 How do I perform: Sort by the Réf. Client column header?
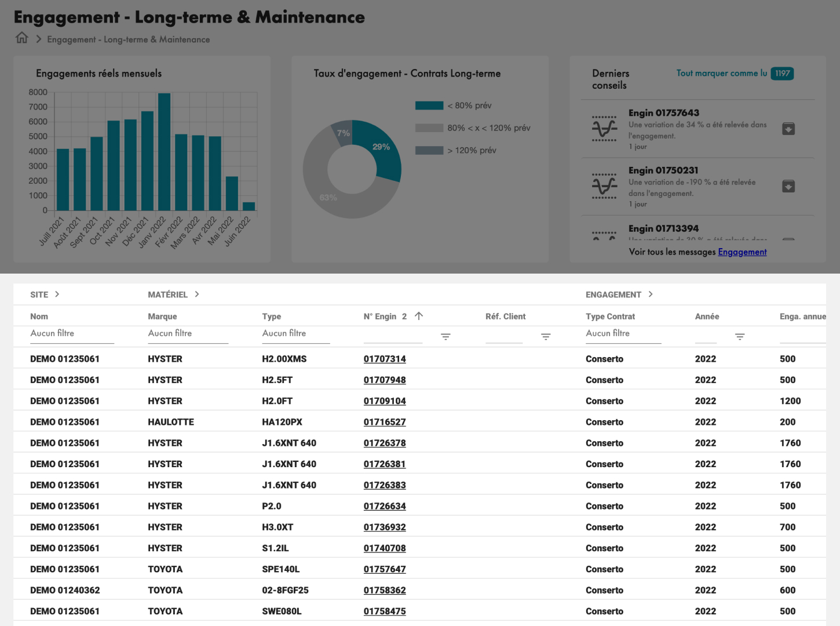coord(505,316)
